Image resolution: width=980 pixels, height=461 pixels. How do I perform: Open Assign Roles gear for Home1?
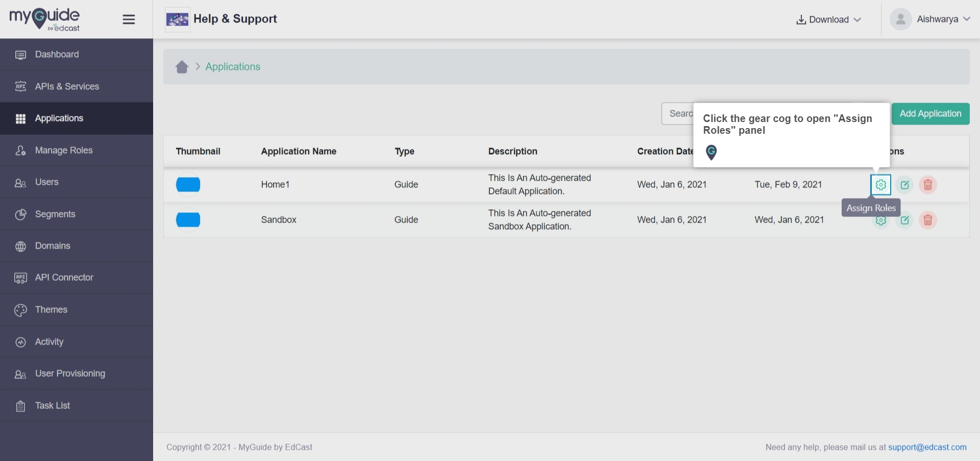click(x=880, y=185)
